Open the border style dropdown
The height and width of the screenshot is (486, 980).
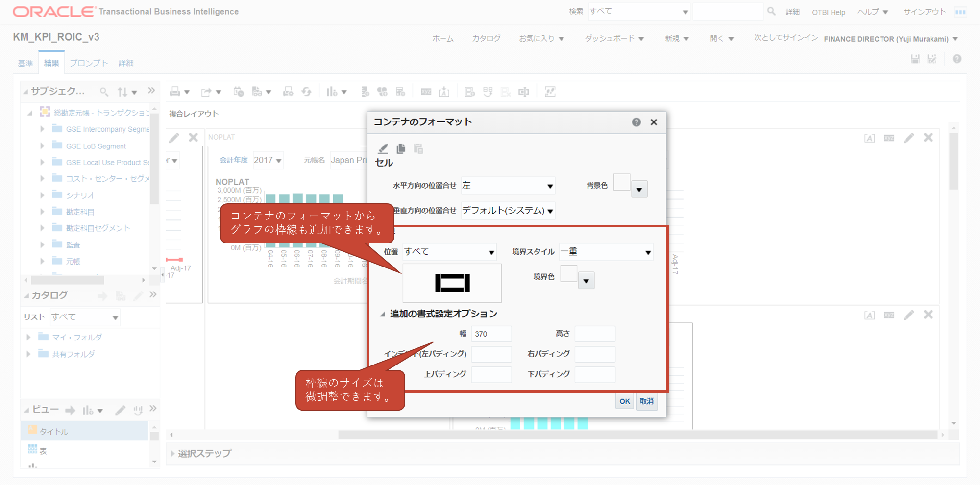pos(606,252)
